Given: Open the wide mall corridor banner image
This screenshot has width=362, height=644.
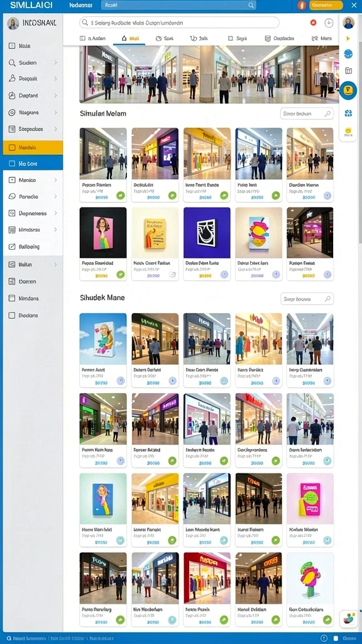Looking at the screenshot, I should coord(209,74).
